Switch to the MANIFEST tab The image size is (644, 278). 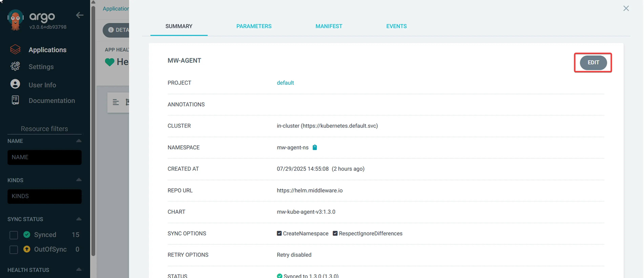point(329,26)
